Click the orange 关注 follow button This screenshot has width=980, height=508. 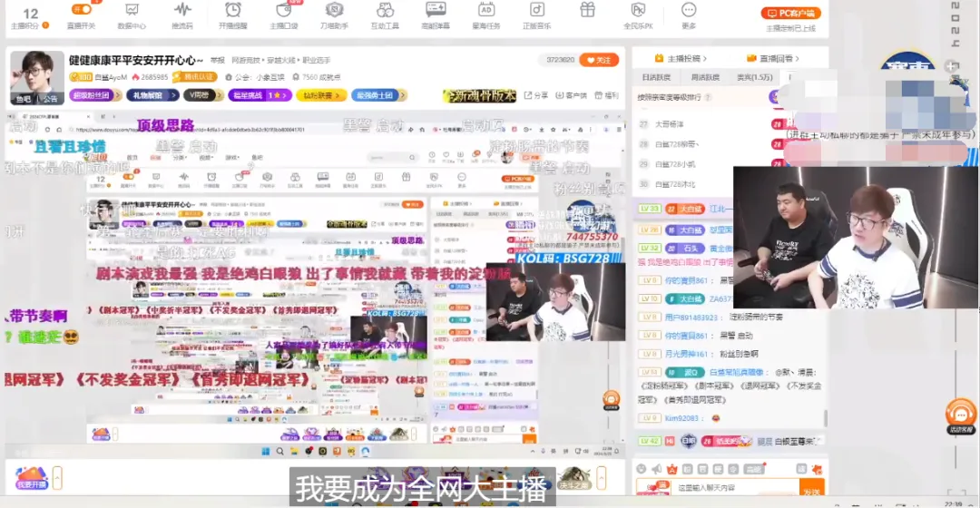599,60
